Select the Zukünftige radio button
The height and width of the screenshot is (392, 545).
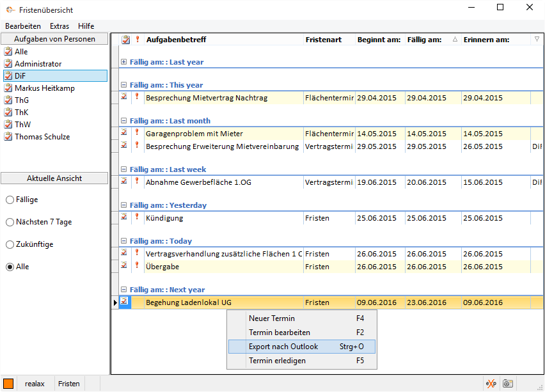10,245
